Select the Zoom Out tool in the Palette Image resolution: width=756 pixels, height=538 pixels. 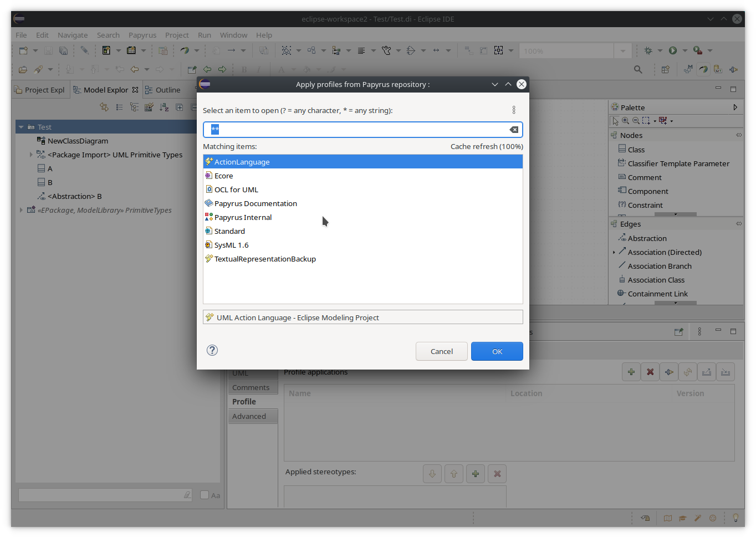coord(636,121)
